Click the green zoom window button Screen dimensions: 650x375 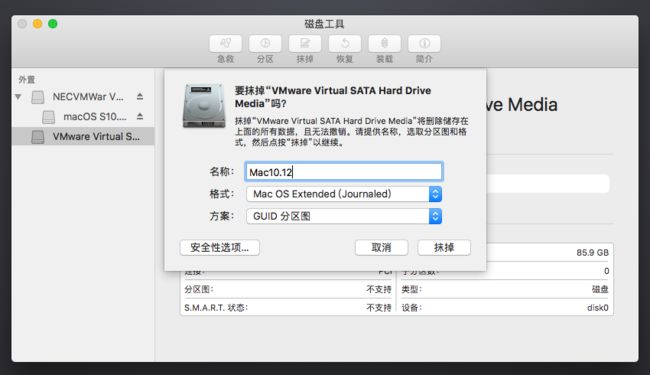coord(53,24)
